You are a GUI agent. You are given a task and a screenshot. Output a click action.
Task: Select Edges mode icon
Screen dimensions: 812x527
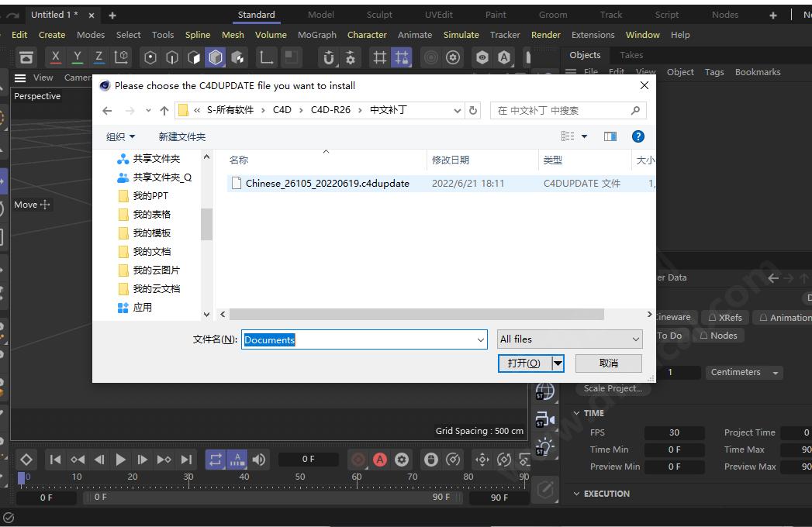point(172,57)
